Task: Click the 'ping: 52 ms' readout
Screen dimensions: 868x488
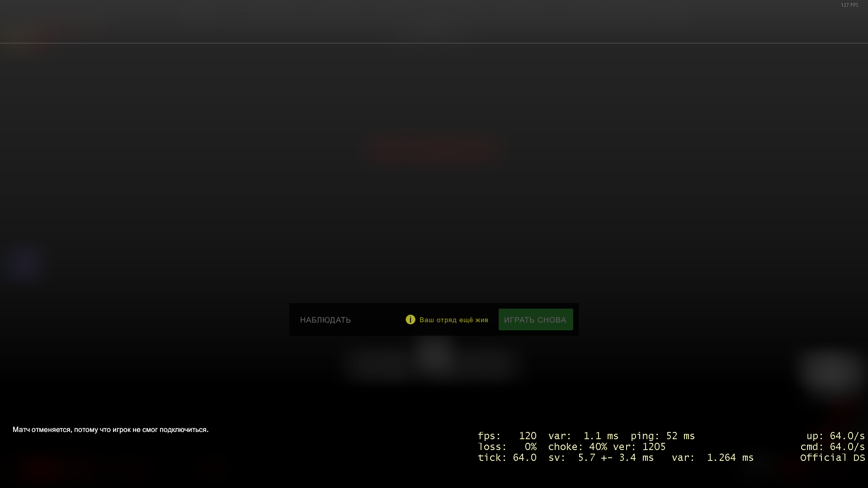Action: (663, 436)
